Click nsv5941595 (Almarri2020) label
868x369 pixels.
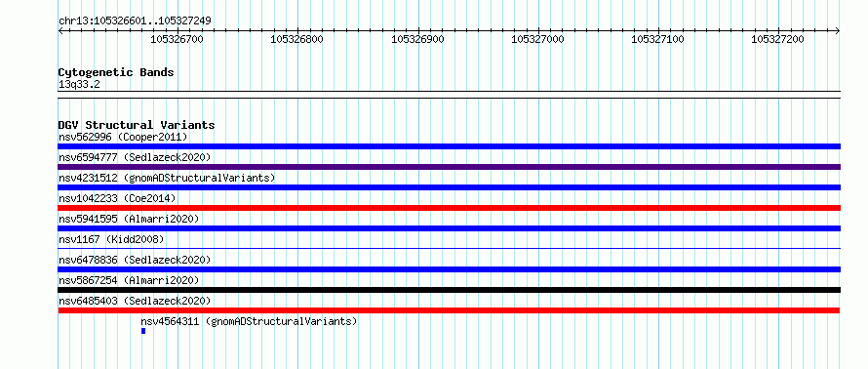129,219
